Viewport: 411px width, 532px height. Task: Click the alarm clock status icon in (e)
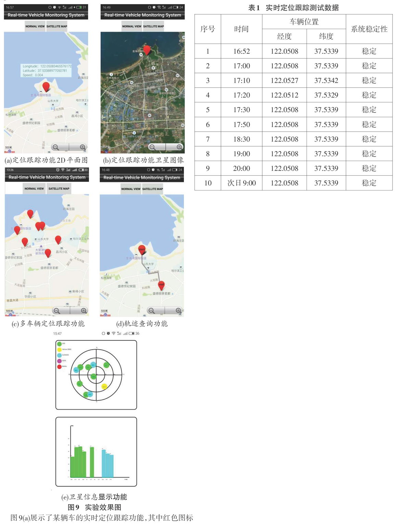108,333
